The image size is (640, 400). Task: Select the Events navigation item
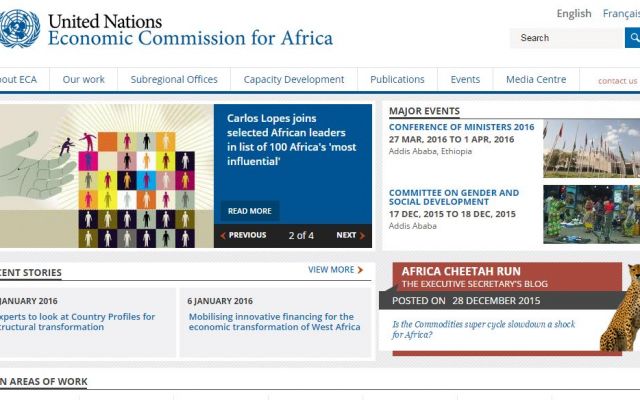(x=465, y=79)
